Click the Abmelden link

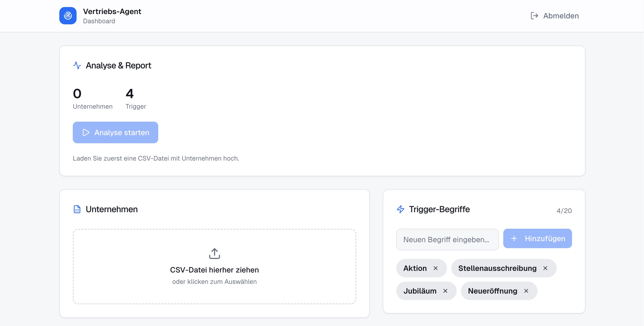point(561,16)
